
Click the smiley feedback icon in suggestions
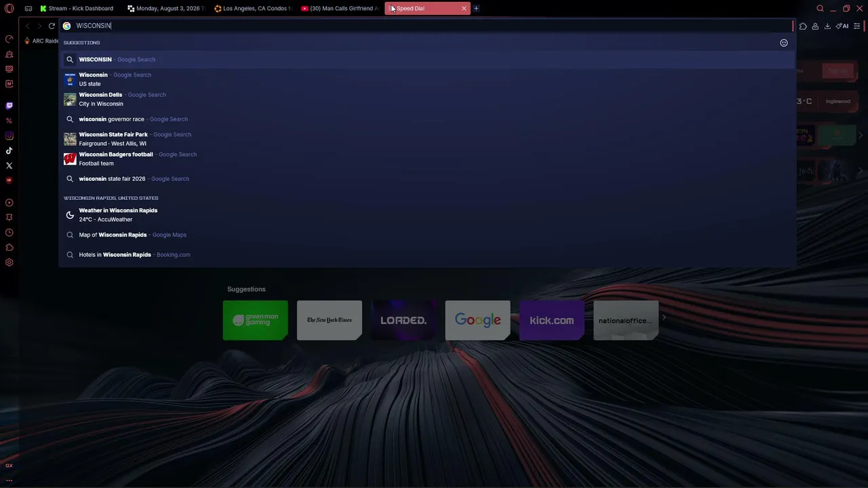784,43
